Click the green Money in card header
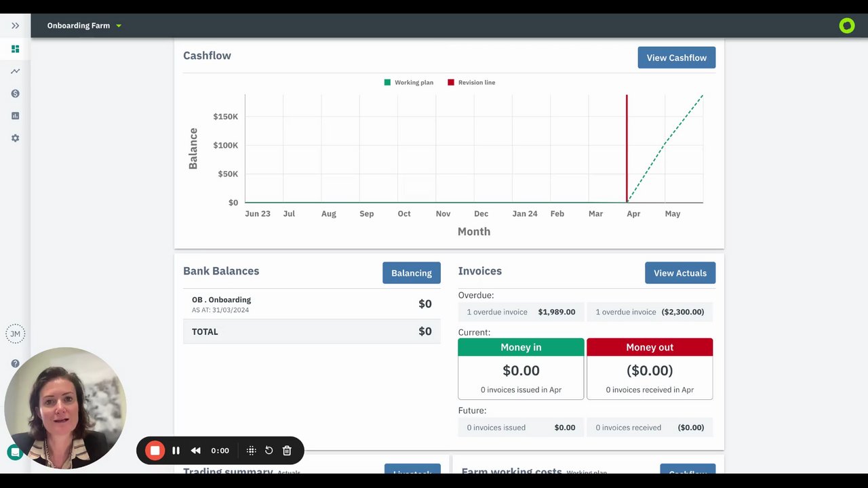This screenshot has width=868, height=488. [521, 347]
